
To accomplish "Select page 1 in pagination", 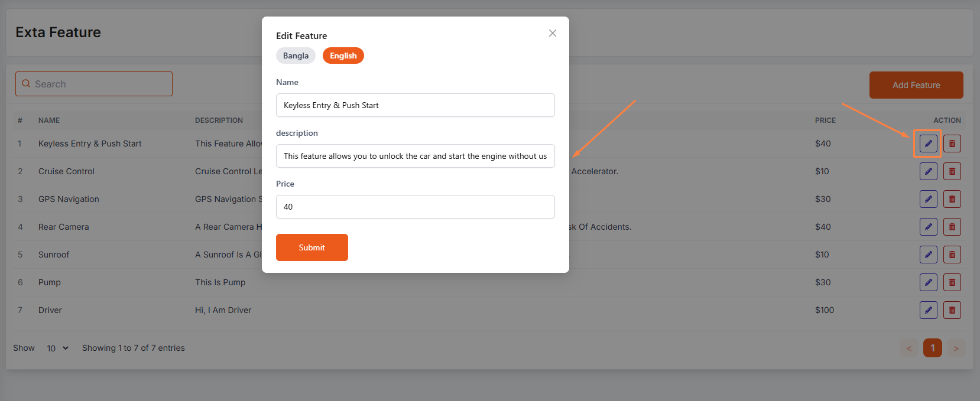I will tap(932, 348).
